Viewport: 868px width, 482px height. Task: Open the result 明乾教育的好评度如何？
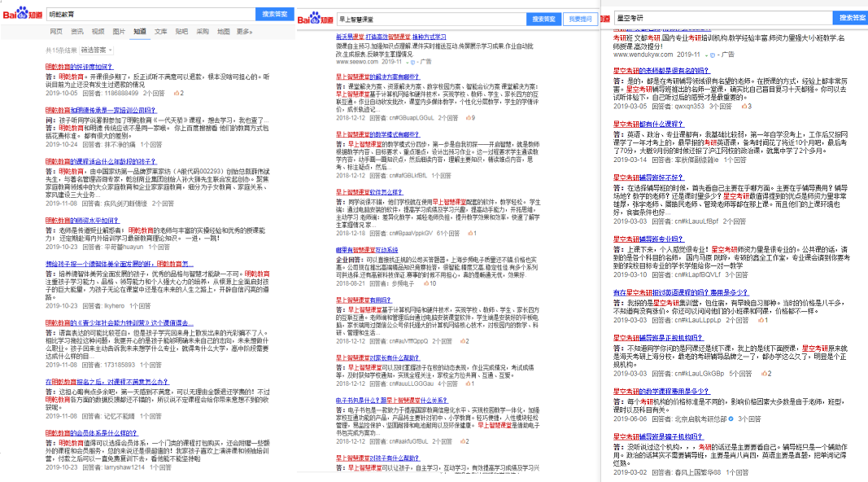tap(79, 67)
